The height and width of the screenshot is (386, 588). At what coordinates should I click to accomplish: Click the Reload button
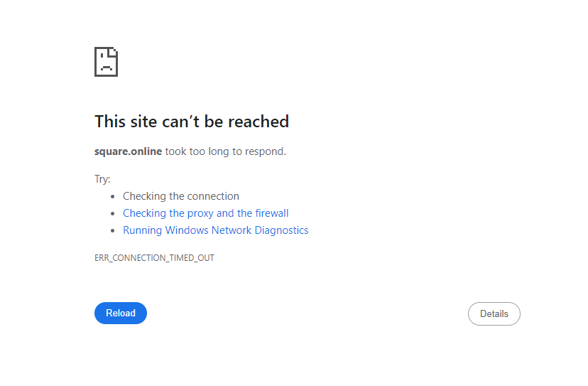[121, 313]
